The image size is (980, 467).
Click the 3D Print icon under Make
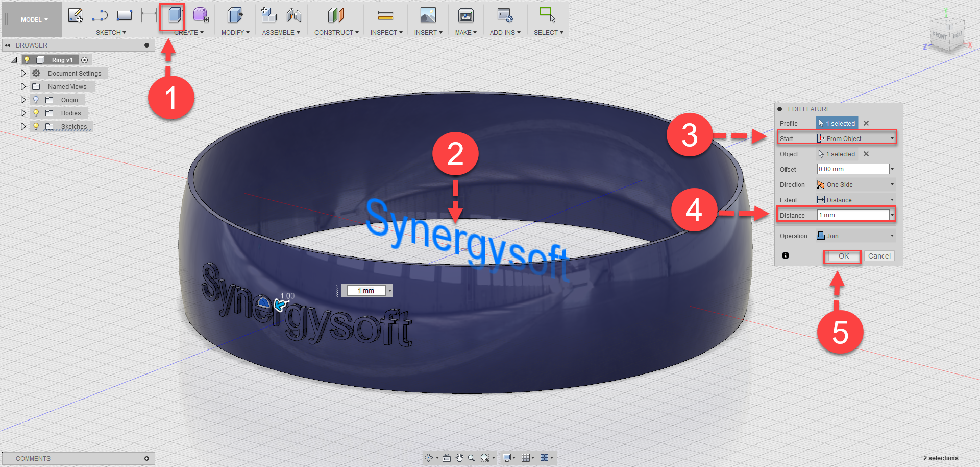click(x=465, y=15)
